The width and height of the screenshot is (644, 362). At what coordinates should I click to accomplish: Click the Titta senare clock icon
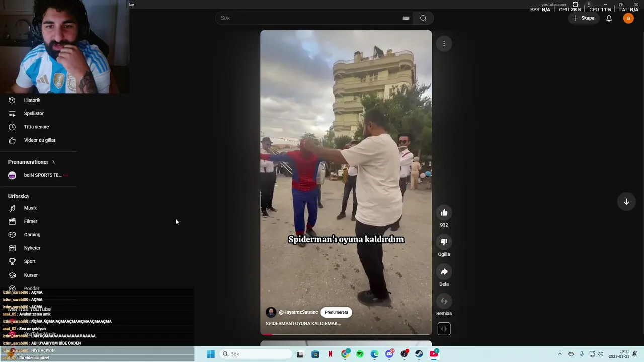point(12,127)
